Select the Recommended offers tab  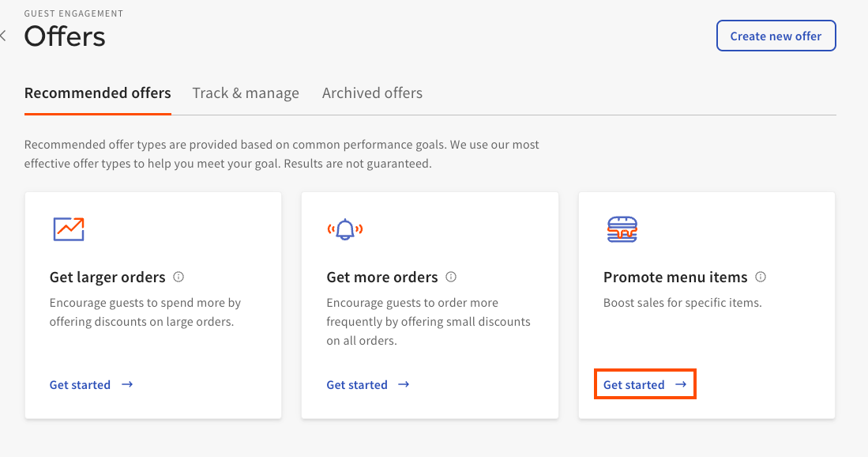pyautogui.click(x=97, y=93)
